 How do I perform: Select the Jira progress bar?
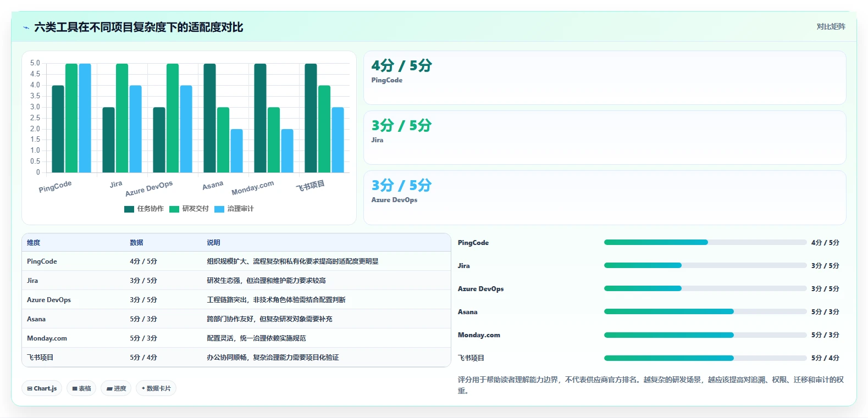tap(705, 265)
